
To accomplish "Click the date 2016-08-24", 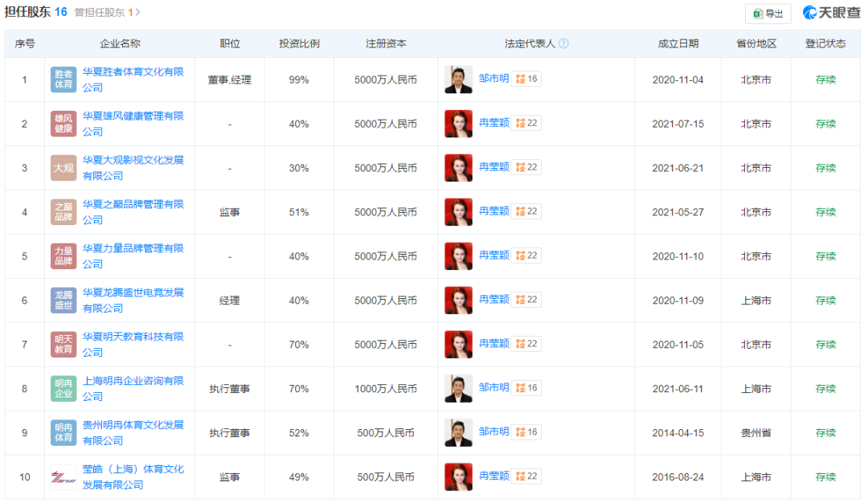I will tap(678, 477).
